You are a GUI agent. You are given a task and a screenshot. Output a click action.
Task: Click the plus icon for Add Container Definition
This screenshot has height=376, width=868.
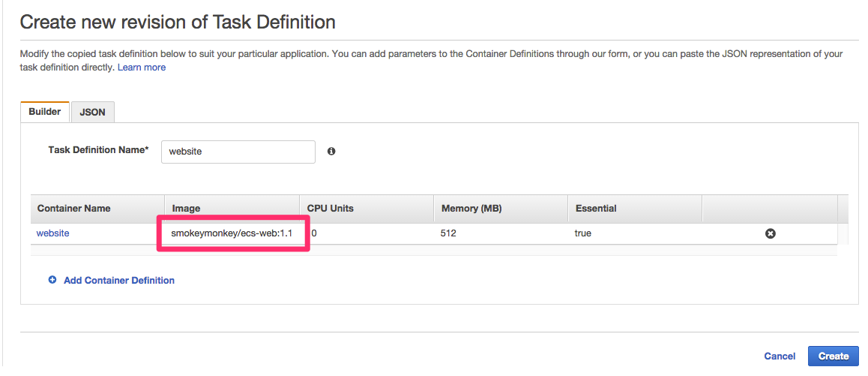pos(52,280)
